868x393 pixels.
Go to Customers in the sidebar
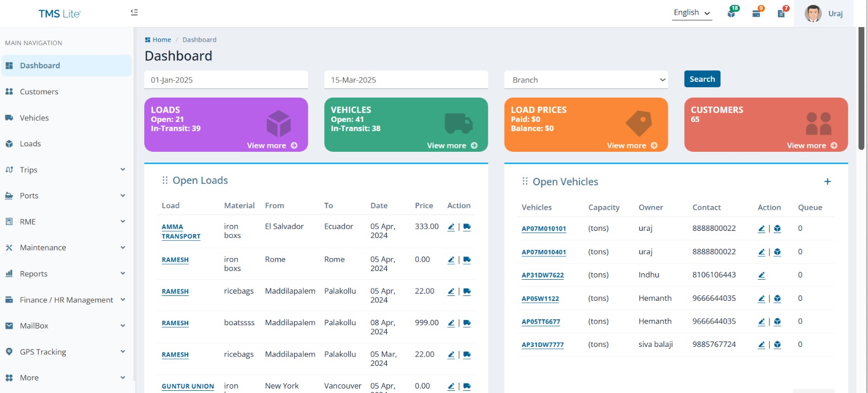[39, 92]
